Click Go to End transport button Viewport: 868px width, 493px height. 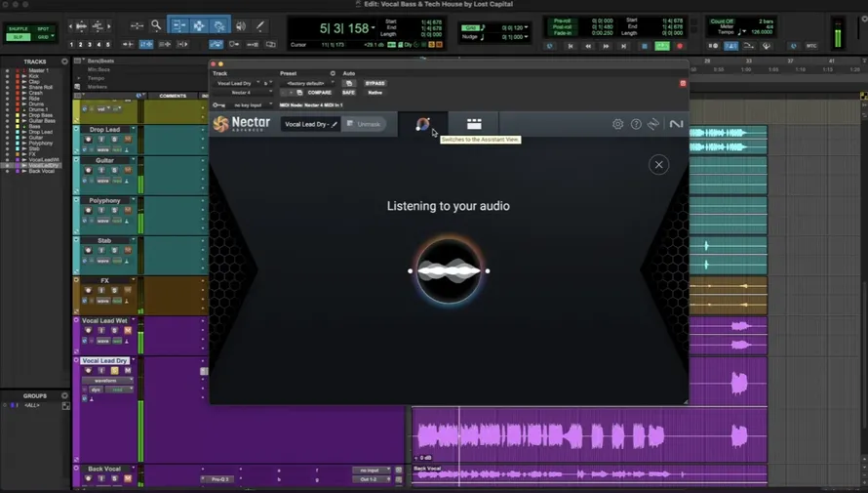(x=624, y=46)
